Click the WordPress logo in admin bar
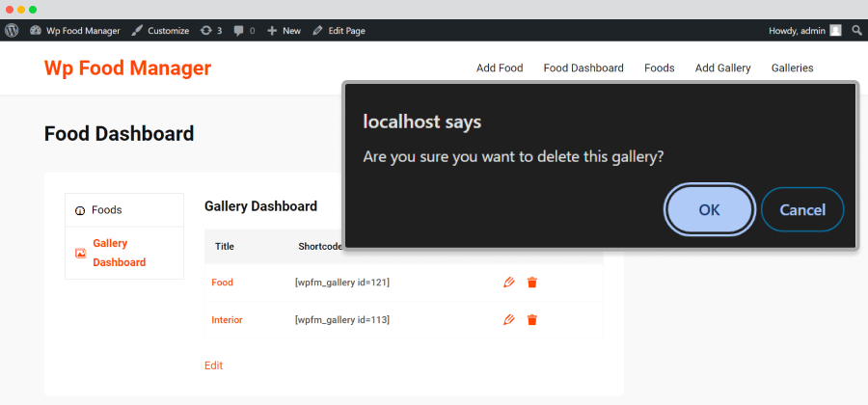The height and width of the screenshot is (405, 868). [12, 31]
